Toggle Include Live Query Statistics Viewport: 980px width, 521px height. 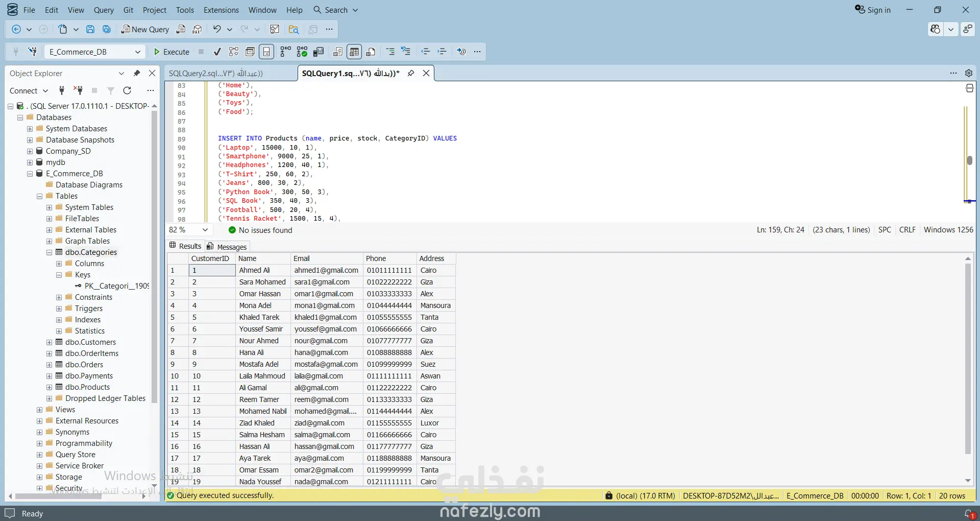pos(302,52)
